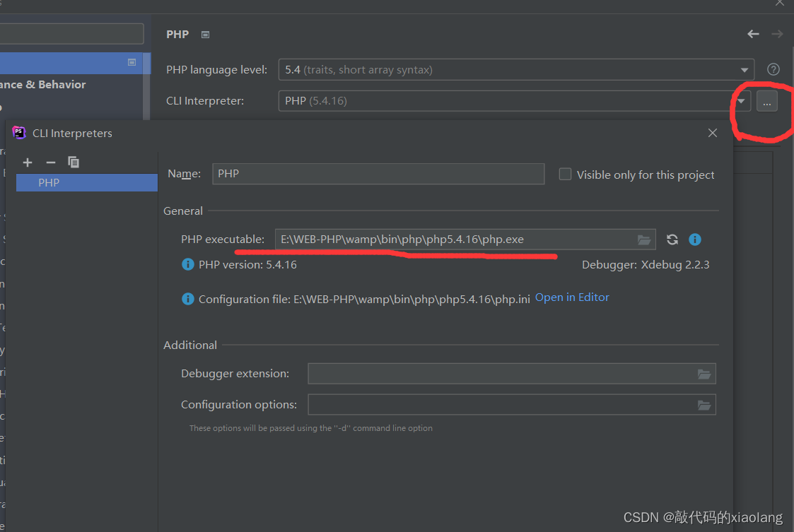Click the settings sidebar scrollbar
This screenshot has width=794, height=532.
tap(147, 86)
